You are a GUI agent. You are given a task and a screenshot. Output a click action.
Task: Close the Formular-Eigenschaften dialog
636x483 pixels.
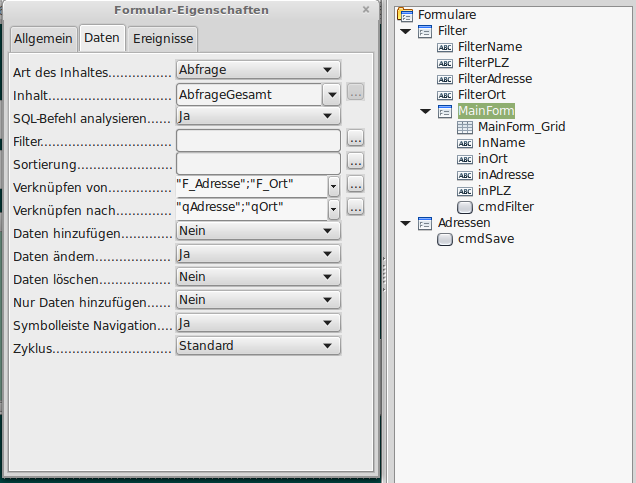coord(366,9)
